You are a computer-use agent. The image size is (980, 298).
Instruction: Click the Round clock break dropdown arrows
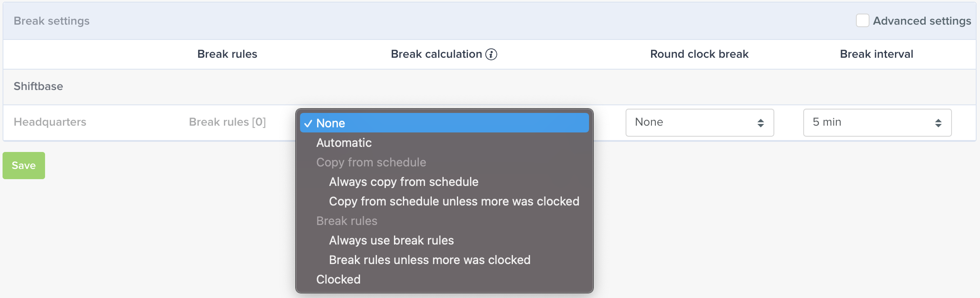pyautogui.click(x=761, y=123)
